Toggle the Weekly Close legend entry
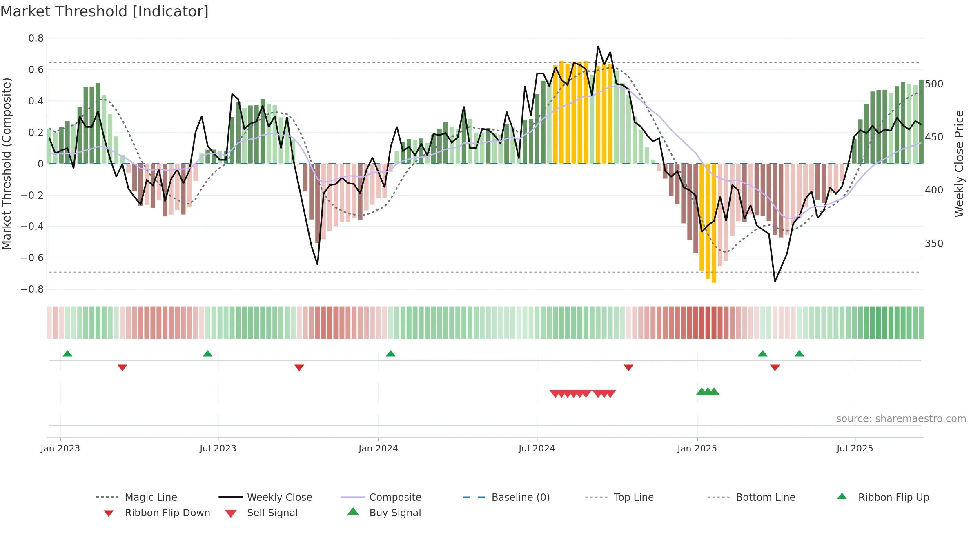This screenshot has height=551, width=980. [265, 497]
